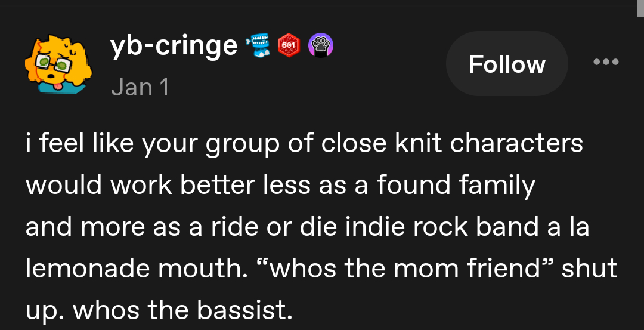This screenshot has width=644, height=330.
Task: Click the words "indie rock band"
Action: 425,228
